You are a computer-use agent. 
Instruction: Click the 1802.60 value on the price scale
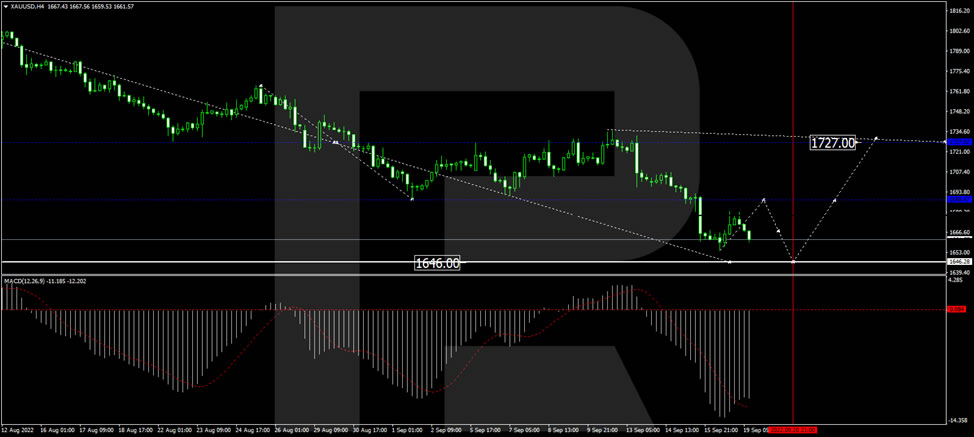(x=959, y=31)
